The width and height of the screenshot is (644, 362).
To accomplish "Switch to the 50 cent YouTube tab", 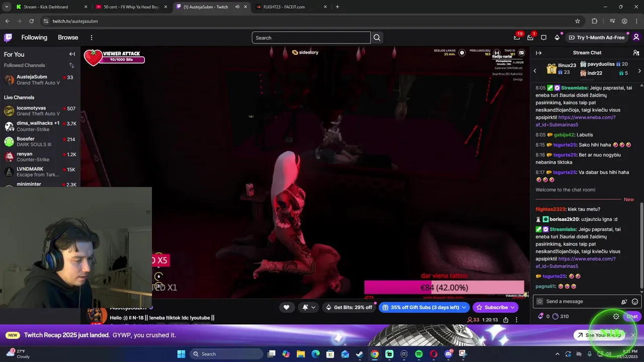I will pyautogui.click(x=132, y=7).
